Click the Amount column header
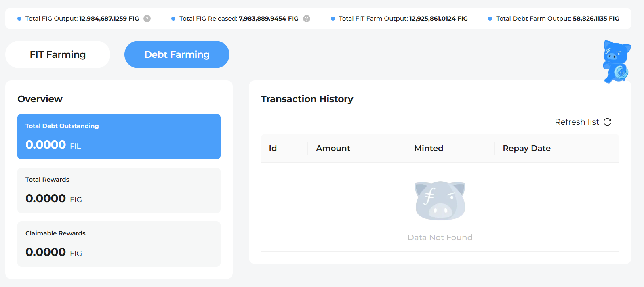This screenshot has height=287, width=644. (x=333, y=148)
